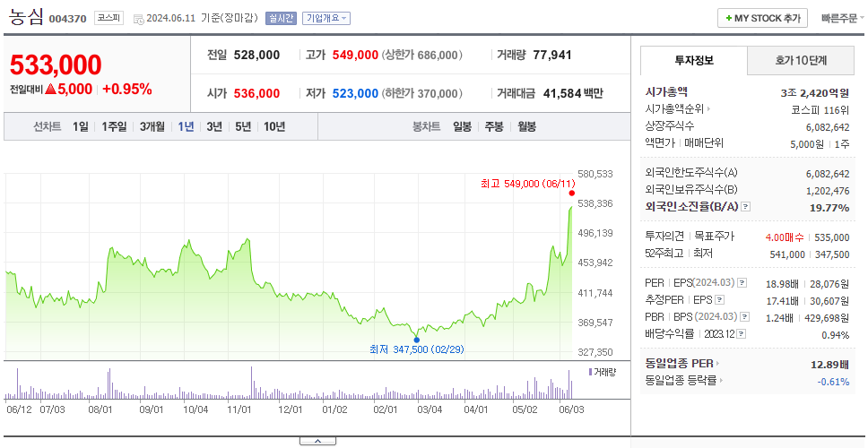868x448 pixels.
Task: Click the 4.00매수 investment opinion value
Action: [785, 237]
